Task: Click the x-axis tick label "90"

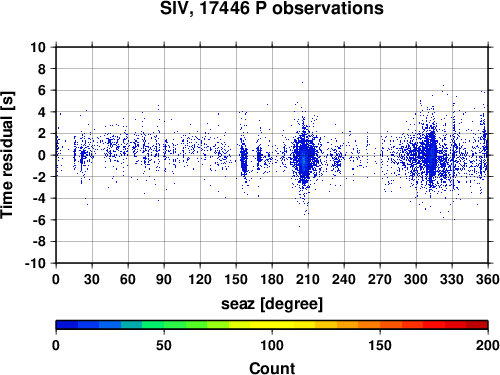Action: (x=164, y=279)
